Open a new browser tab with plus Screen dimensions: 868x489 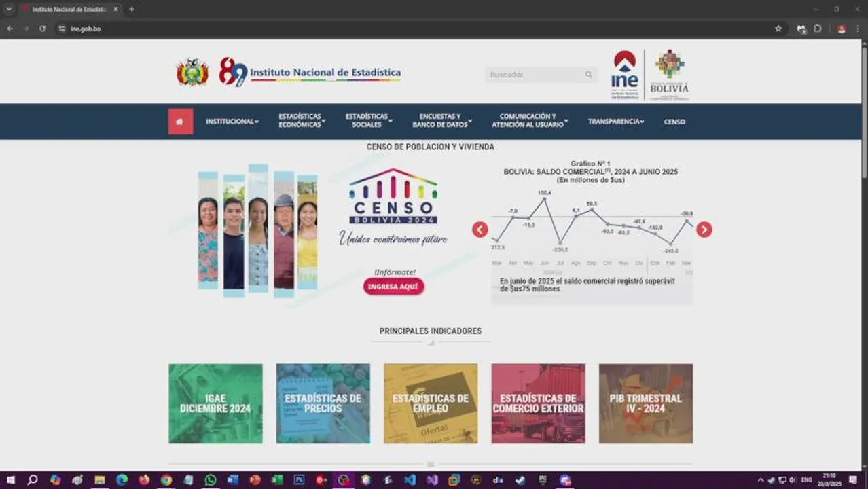click(x=132, y=9)
